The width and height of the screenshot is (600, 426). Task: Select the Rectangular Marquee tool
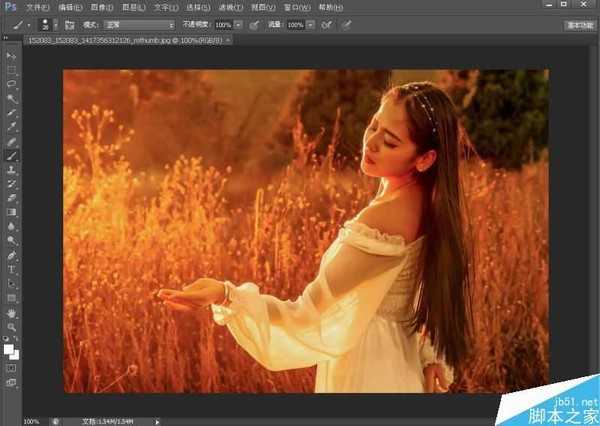tap(12, 70)
